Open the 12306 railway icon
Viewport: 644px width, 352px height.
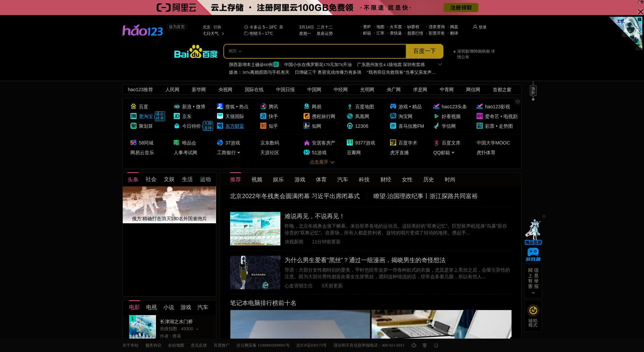click(x=350, y=126)
